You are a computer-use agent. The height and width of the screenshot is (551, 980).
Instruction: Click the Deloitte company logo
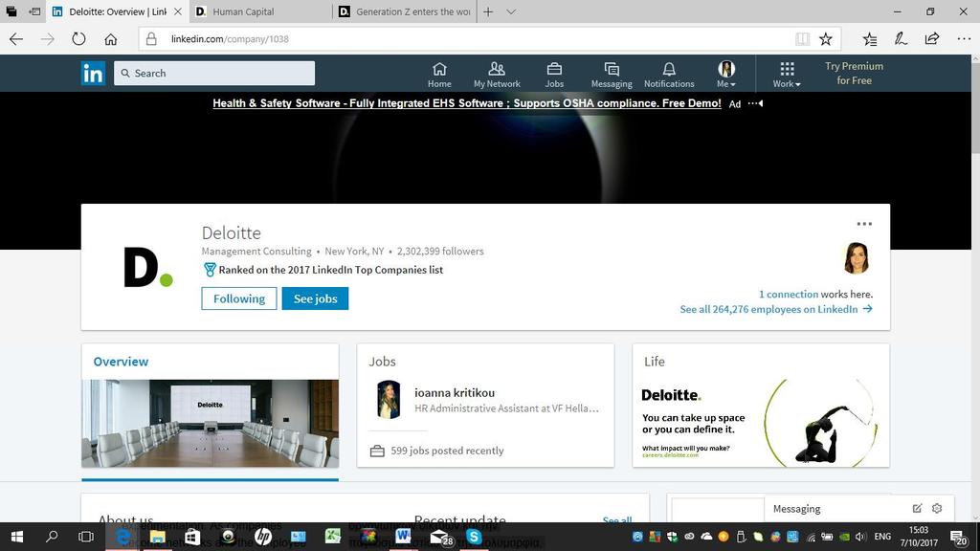[148, 268]
